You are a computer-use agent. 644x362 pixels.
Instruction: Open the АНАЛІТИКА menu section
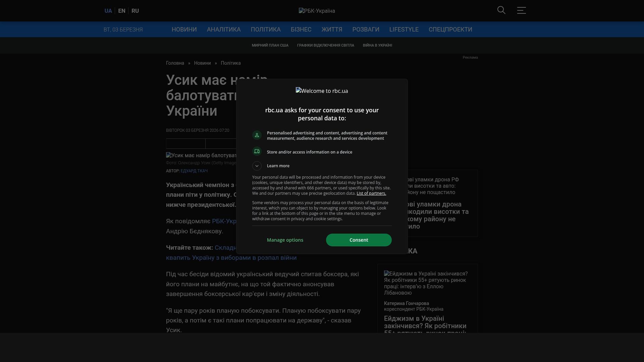224,29
